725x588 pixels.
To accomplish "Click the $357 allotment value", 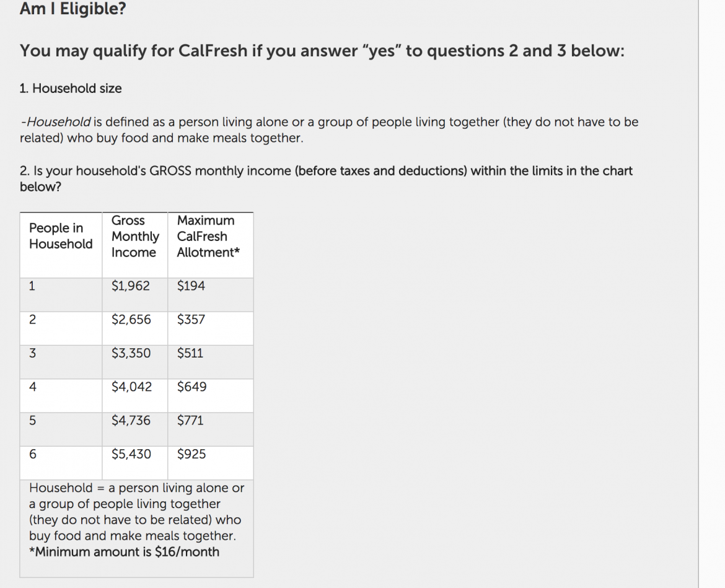I will point(191,320).
